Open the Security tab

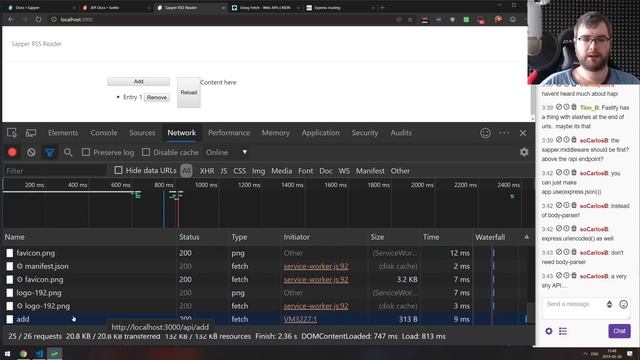click(365, 133)
